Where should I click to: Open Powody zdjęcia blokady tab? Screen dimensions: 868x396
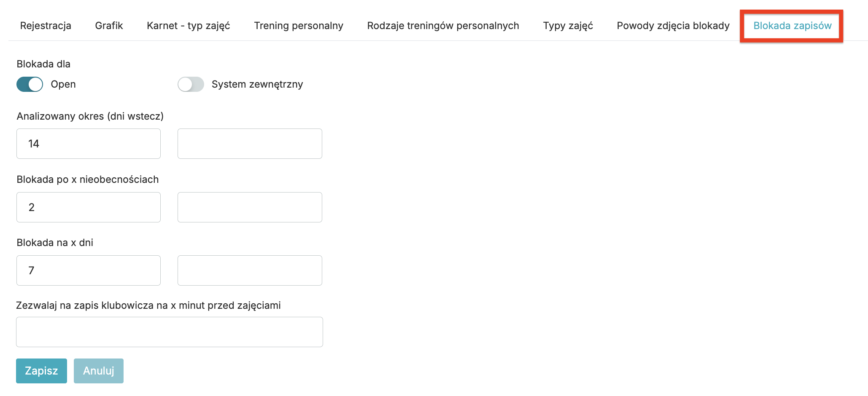(673, 26)
